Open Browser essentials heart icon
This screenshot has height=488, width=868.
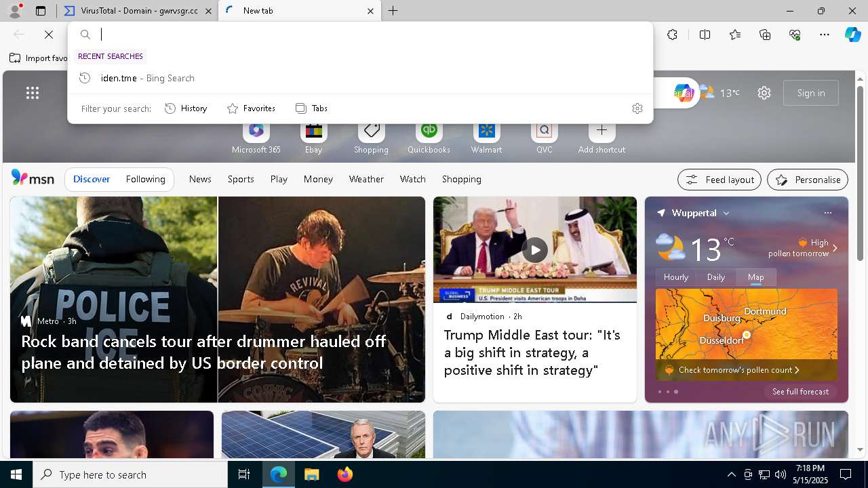tap(795, 35)
